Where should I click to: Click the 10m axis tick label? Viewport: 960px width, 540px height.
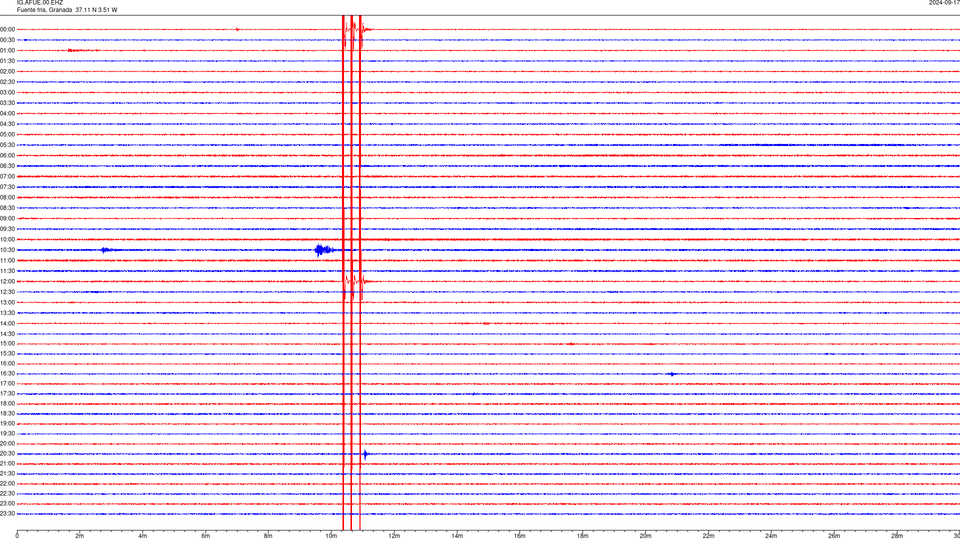tap(331, 536)
